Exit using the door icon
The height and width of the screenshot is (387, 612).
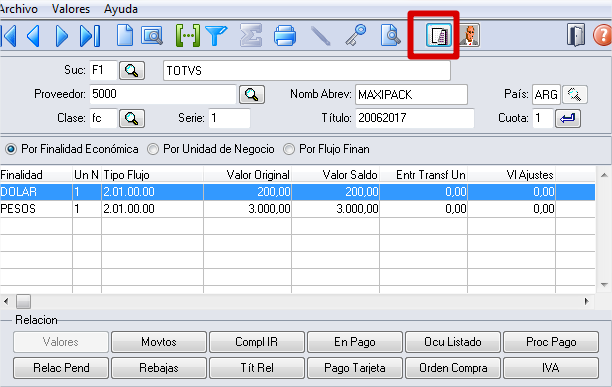(x=576, y=35)
